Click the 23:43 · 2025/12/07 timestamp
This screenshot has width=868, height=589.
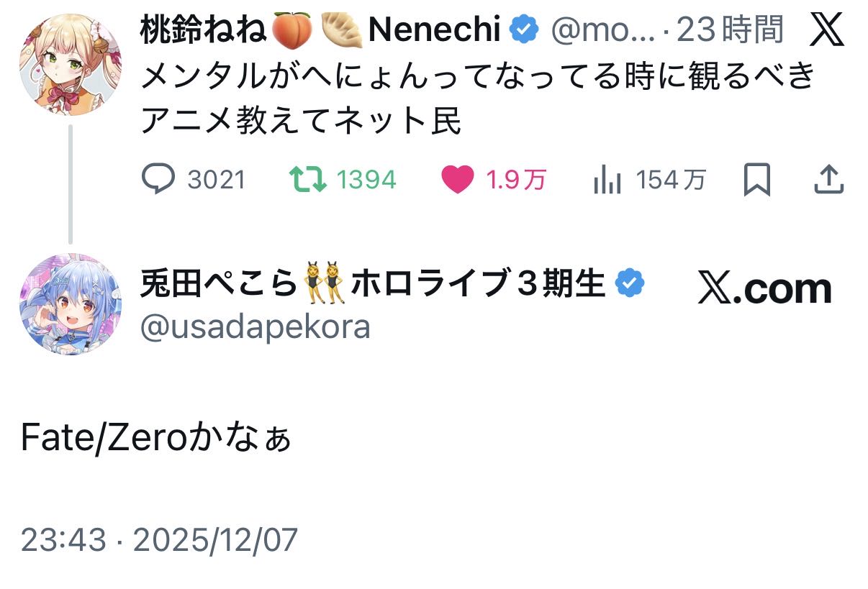tap(159, 539)
